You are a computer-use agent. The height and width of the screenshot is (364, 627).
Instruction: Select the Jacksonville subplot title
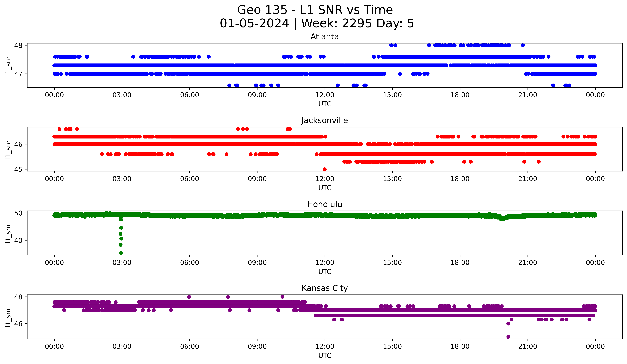click(x=324, y=121)
